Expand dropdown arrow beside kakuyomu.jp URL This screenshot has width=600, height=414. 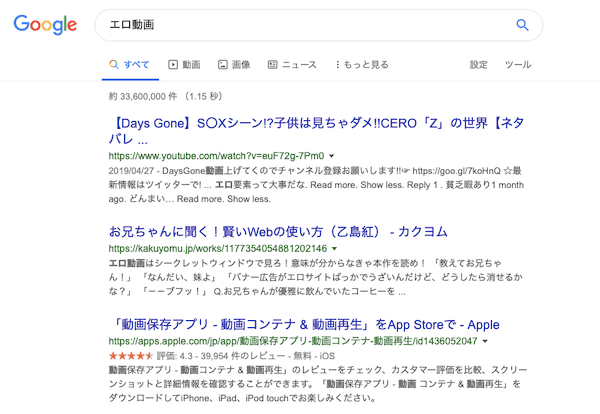tap(334, 249)
